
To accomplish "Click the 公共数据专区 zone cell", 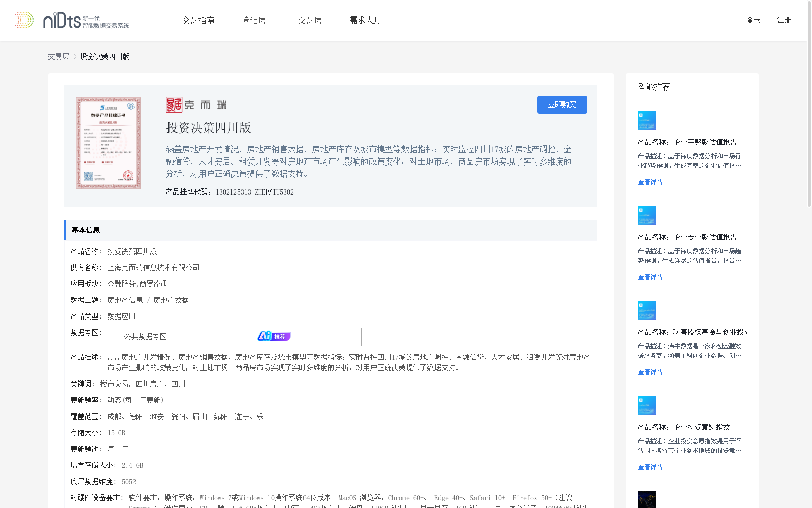I will [x=146, y=337].
